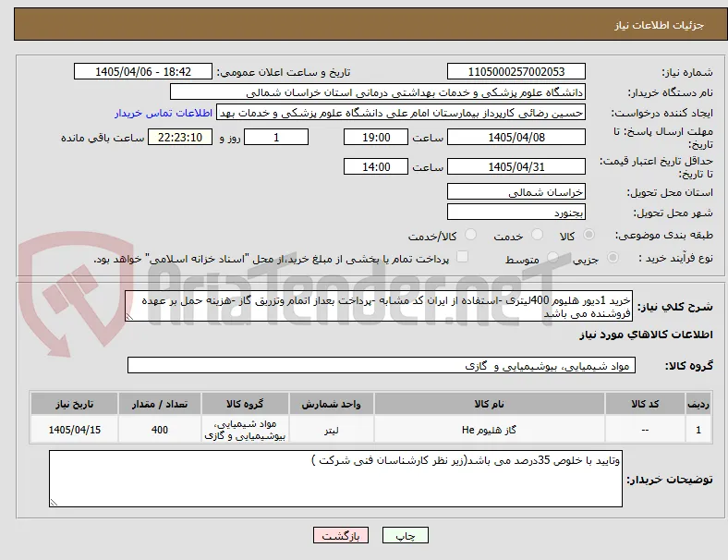
Task: Click the شرح کلی نیاز label
Action: pos(675,307)
